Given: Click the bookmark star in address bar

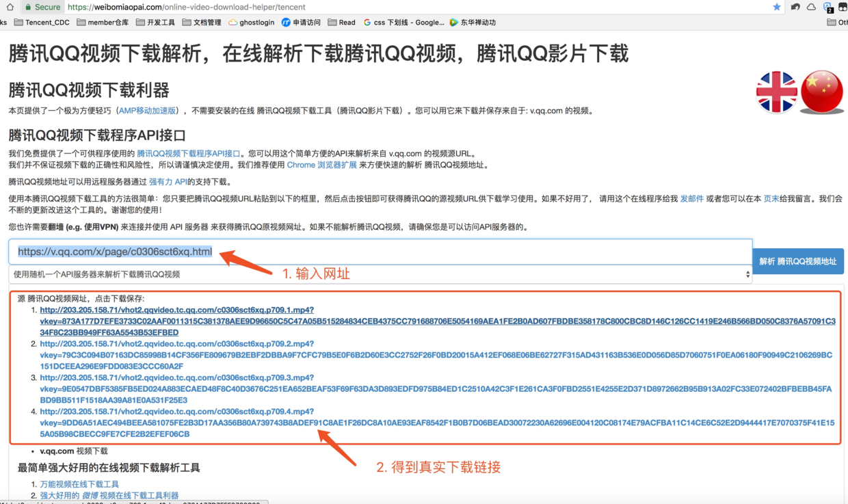Looking at the screenshot, I should click(776, 7).
